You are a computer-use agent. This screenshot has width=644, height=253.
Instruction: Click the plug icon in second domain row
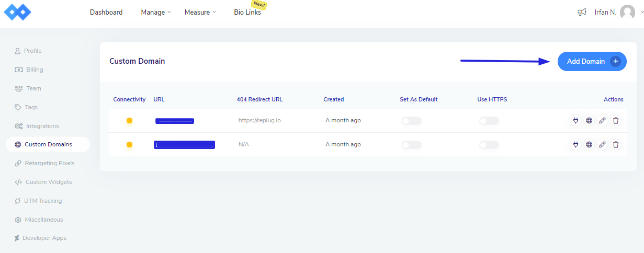coord(575,145)
